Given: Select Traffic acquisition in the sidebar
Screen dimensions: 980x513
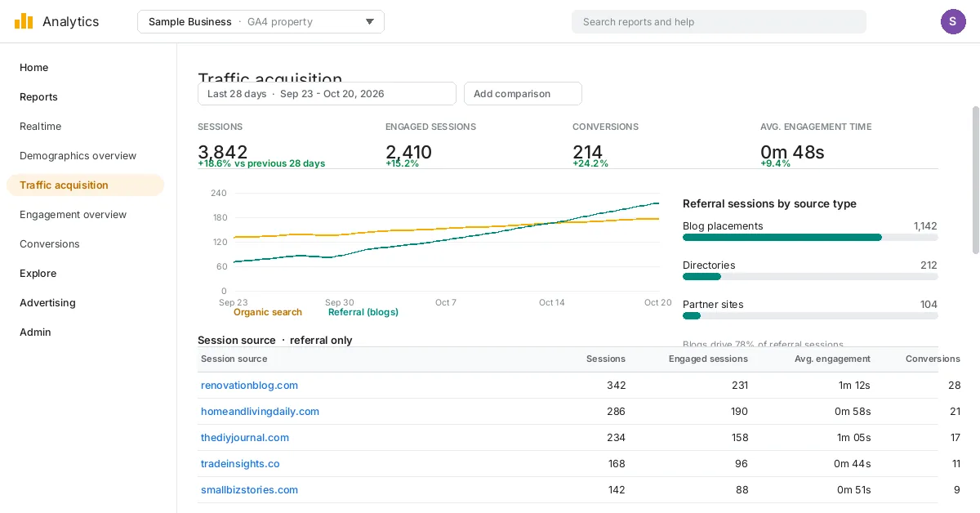Looking at the screenshot, I should [x=85, y=185].
